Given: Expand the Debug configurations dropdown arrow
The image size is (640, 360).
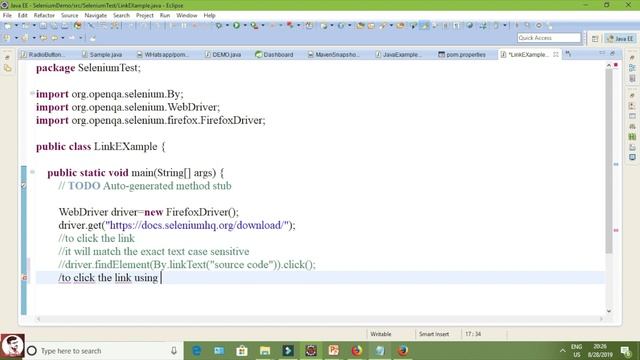Looking at the screenshot, I should pyautogui.click(x=227, y=26).
